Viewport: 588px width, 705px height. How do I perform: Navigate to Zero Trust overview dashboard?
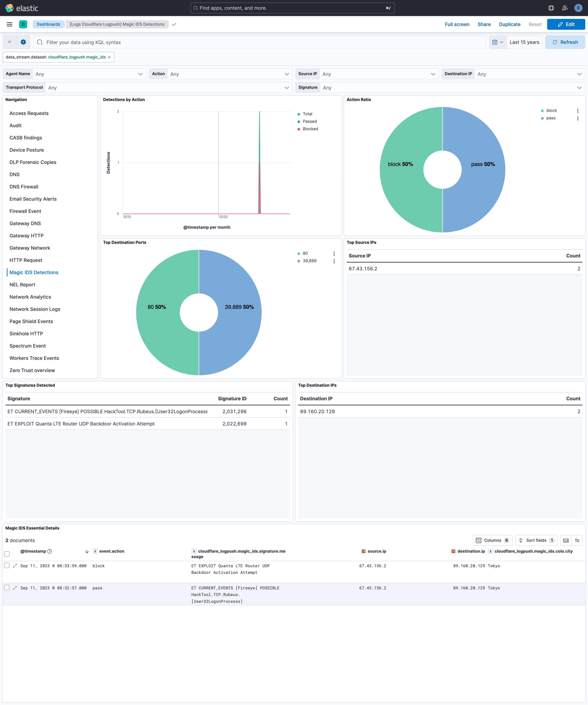click(x=32, y=370)
